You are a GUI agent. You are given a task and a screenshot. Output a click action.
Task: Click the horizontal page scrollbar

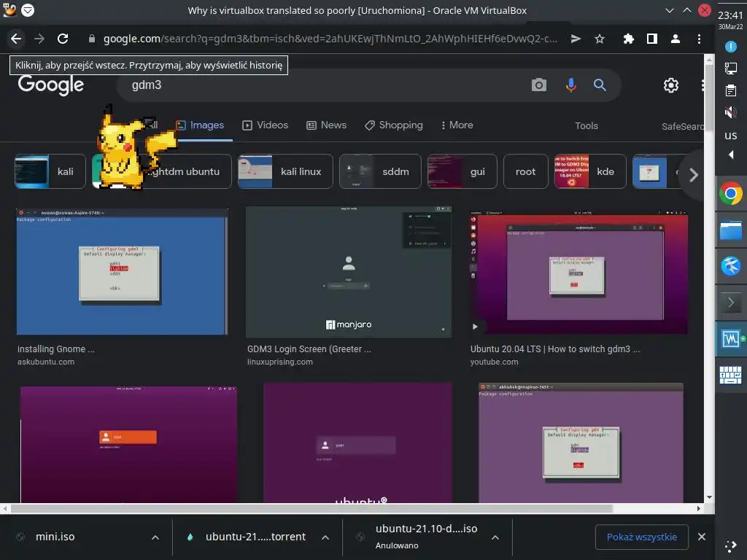(311, 508)
